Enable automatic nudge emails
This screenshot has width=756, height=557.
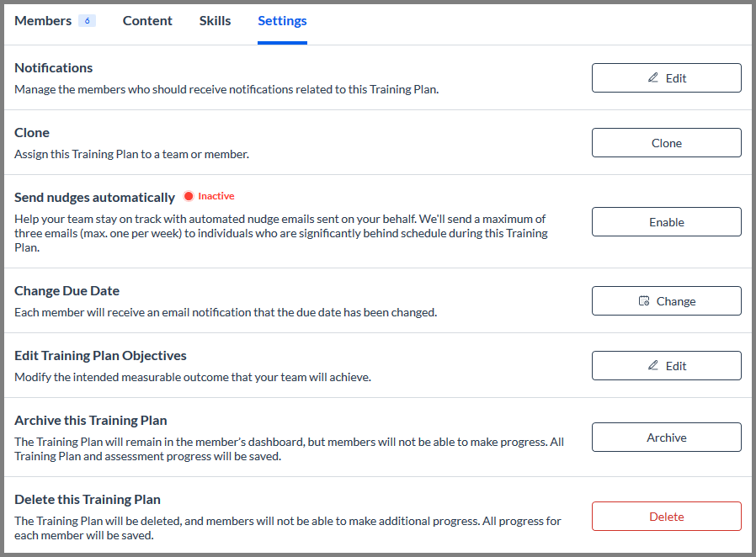point(666,221)
